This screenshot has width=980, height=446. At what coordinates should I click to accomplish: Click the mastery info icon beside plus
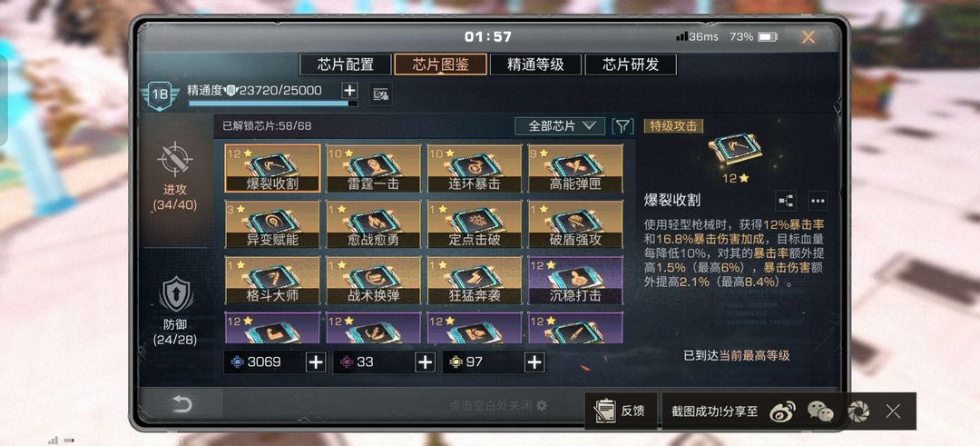pos(380,94)
